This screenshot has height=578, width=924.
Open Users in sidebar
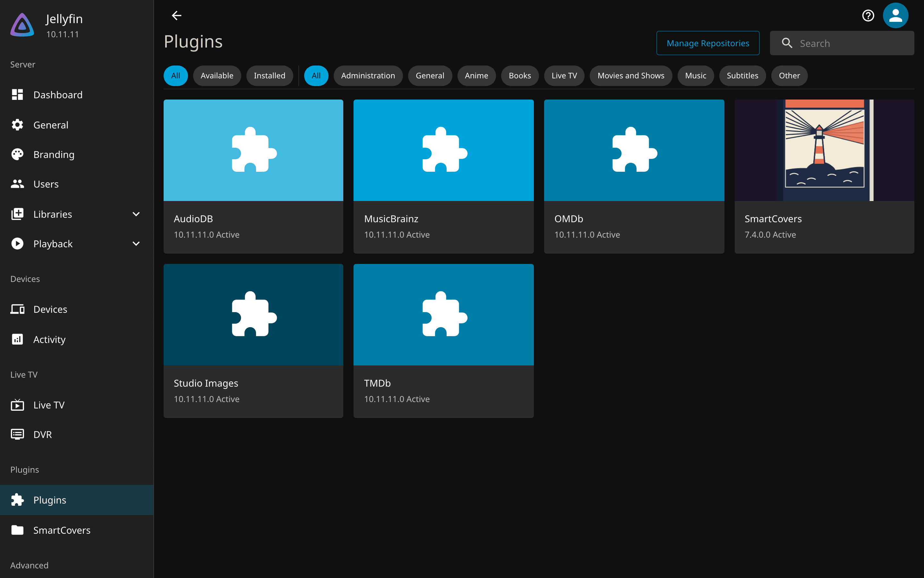[x=77, y=184]
